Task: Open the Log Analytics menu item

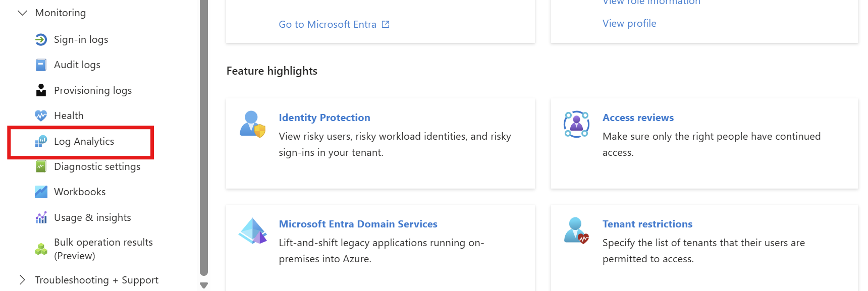Action: [x=84, y=141]
